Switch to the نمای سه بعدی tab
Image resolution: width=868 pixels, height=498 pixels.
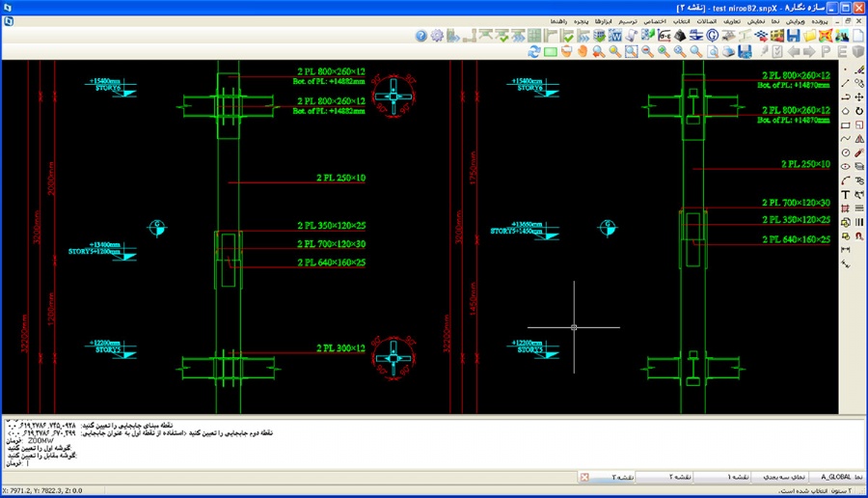(779, 477)
